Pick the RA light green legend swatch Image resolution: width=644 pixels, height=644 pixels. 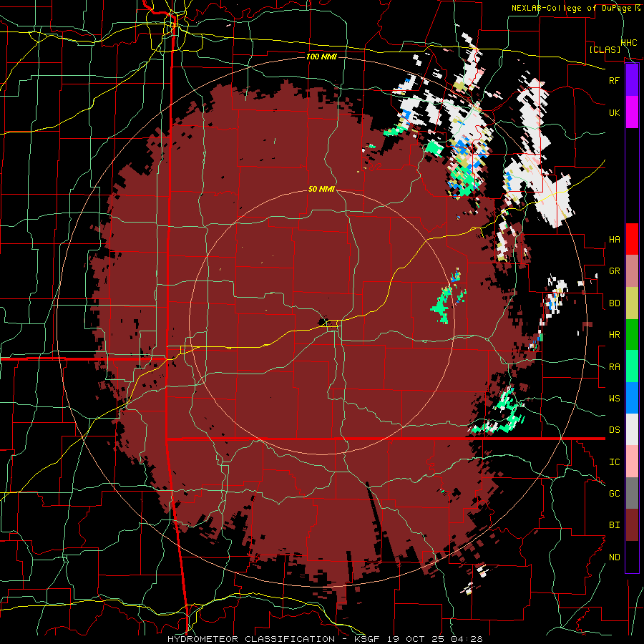click(632, 366)
